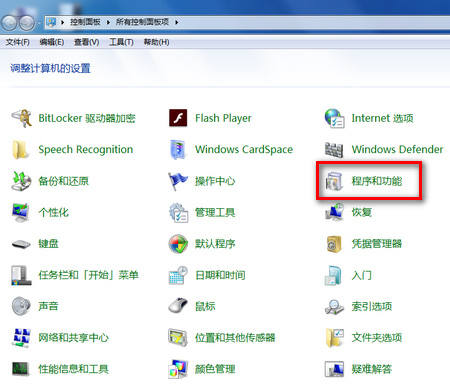Open the 颜色管理 link
The image size is (450, 386).
pyautogui.click(x=215, y=369)
